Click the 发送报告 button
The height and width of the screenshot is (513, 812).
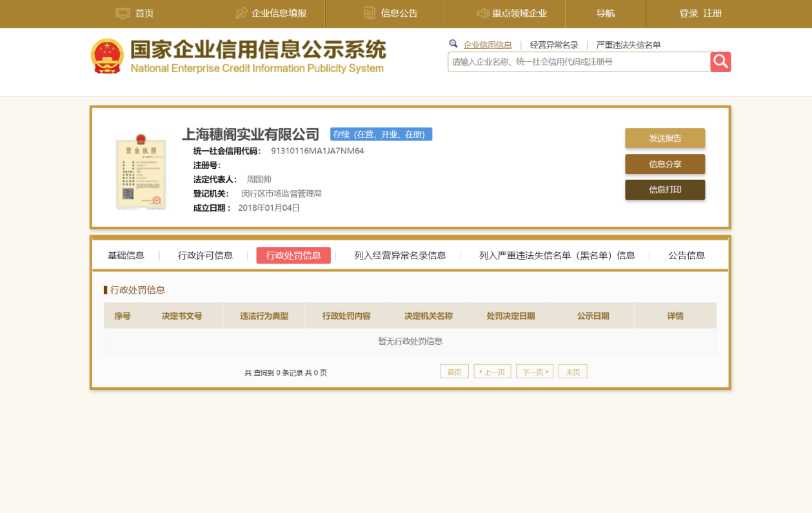coord(664,139)
